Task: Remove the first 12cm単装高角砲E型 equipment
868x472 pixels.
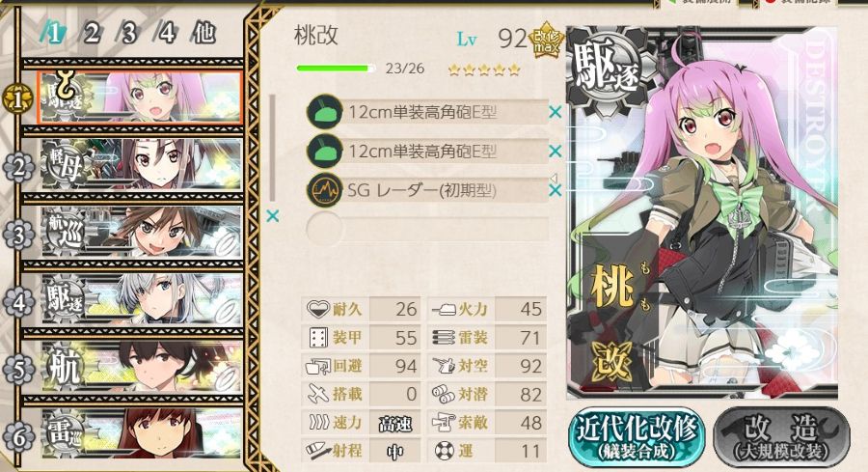Action: tap(555, 113)
